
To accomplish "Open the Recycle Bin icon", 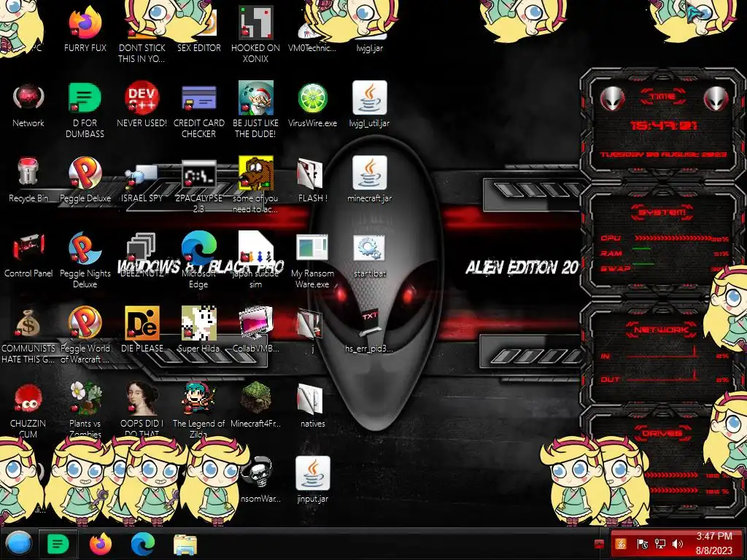I will click(x=28, y=172).
